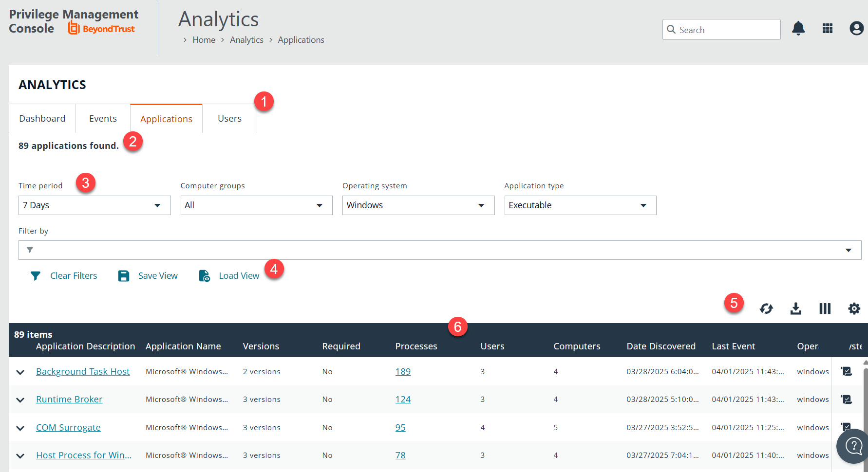The width and height of the screenshot is (868, 472).
Task: Open the Operating system dropdown
Action: [x=418, y=205]
